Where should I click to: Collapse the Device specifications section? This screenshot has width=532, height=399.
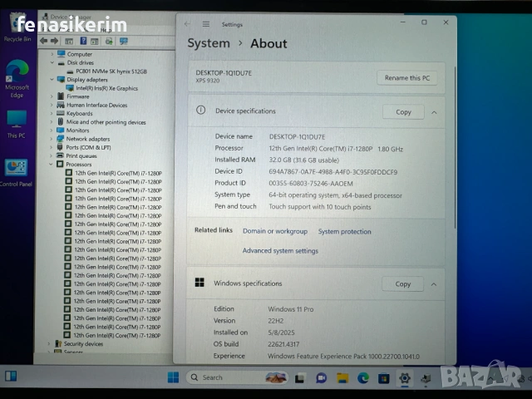[435, 111]
